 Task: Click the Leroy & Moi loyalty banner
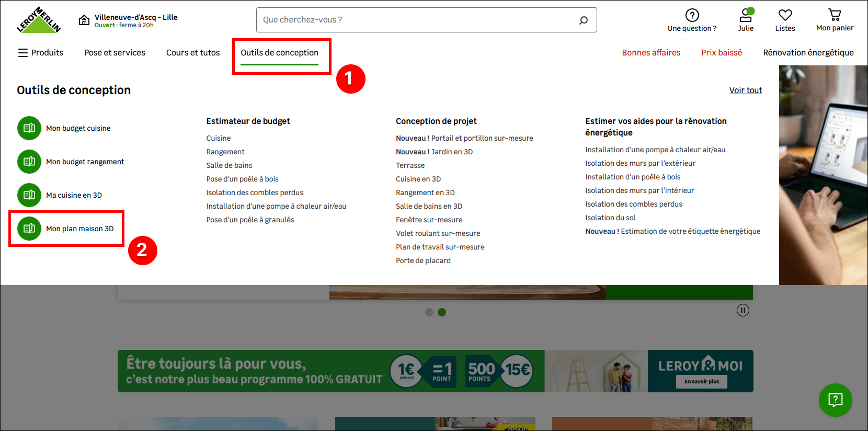click(435, 371)
